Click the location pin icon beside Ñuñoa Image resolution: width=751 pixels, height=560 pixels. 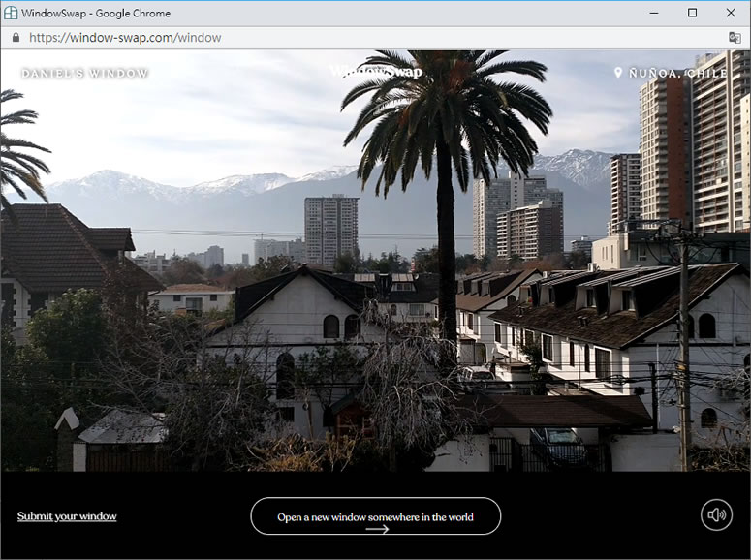click(618, 73)
